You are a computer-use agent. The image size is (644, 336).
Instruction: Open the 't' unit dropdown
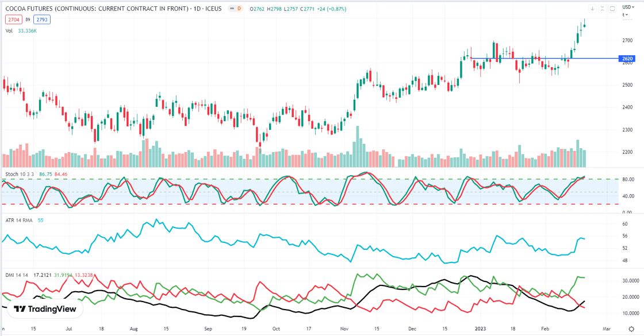[x=625, y=15]
